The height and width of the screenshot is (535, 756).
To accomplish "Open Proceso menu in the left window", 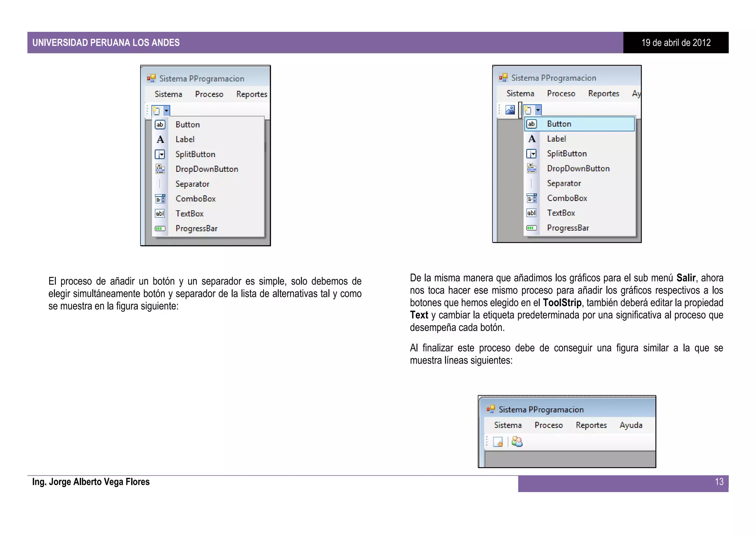I will click(x=209, y=94).
